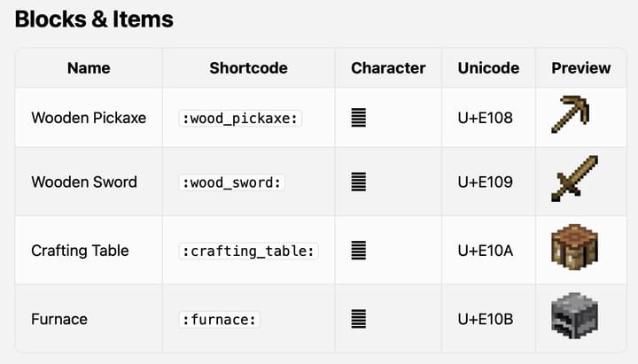This screenshot has height=364, width=638.
Task: Click the Wooden Pickaxe character glyph
Action: [358, 118]
